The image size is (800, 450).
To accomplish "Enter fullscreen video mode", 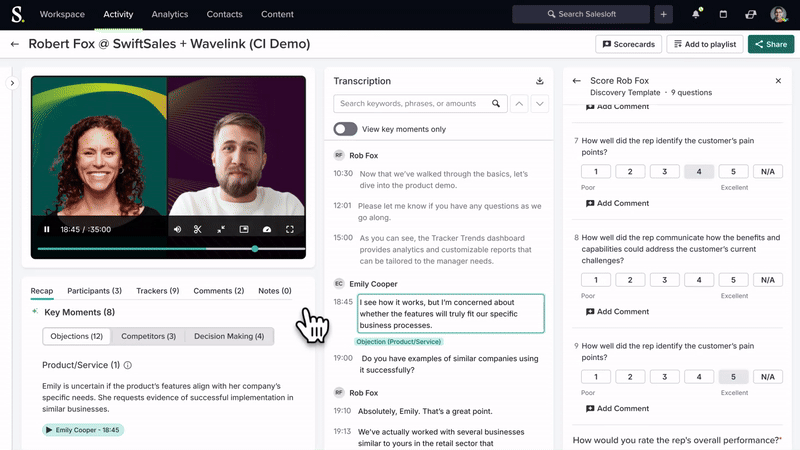I will click(290, 230).
